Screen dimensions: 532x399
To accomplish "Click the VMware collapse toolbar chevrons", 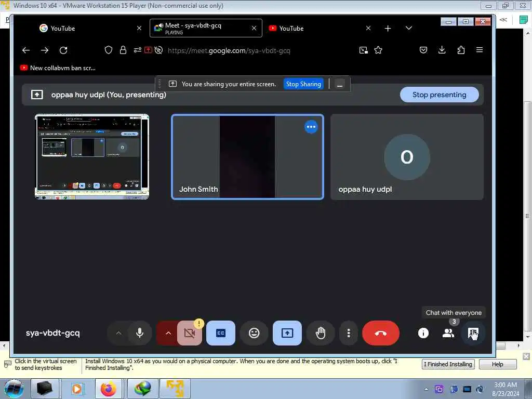I will [503, 20].
